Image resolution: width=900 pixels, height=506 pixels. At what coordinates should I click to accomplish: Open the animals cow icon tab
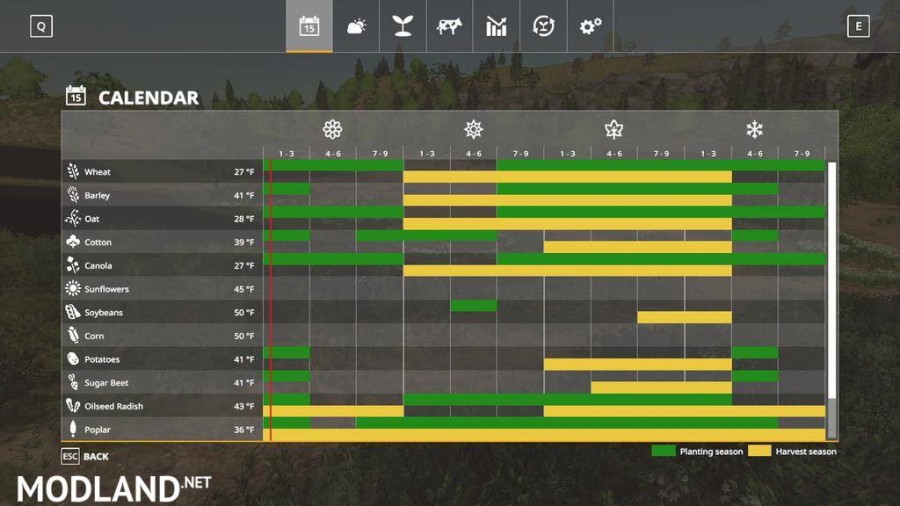[x=449, y=26]
